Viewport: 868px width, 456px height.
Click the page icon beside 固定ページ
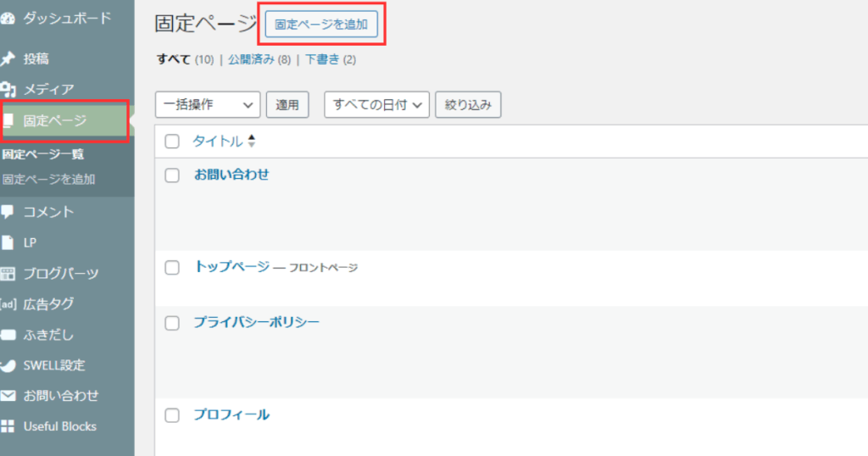[x=8, y=120]
